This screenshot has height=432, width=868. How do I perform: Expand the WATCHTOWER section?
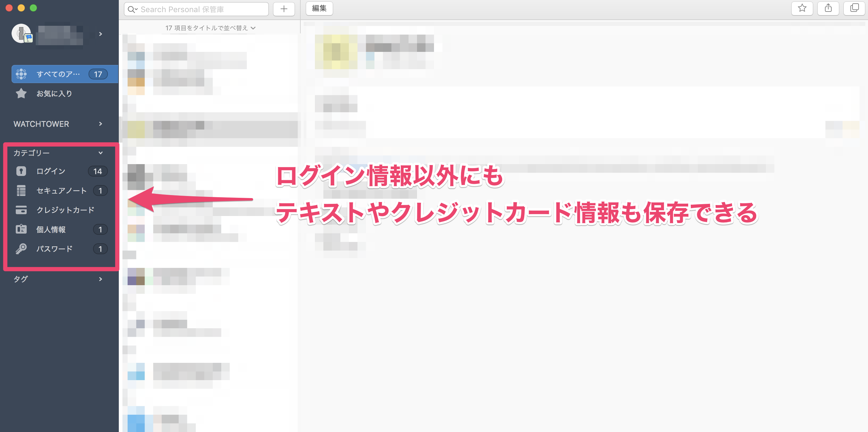(100, 124)
